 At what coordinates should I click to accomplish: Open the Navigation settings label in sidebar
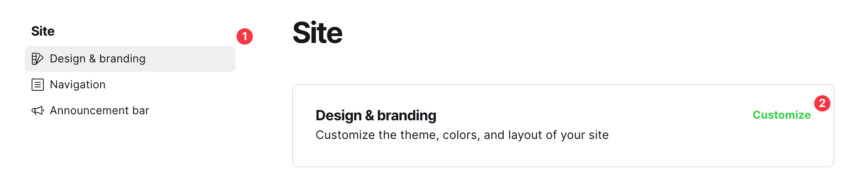pos(78,85)
